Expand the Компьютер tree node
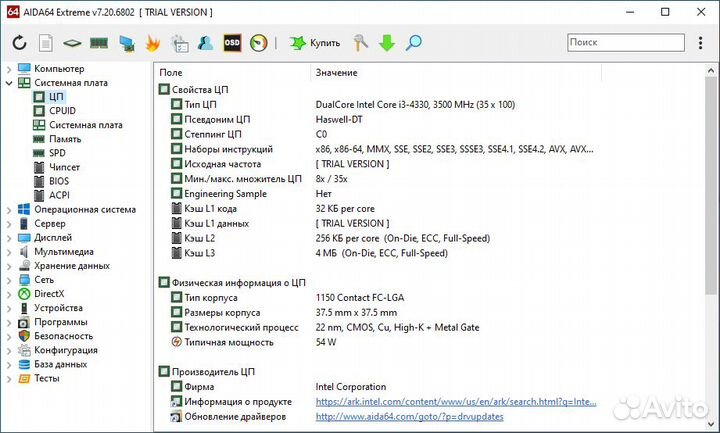This screenshot has height=433, width=720. [x=10, y=69]
